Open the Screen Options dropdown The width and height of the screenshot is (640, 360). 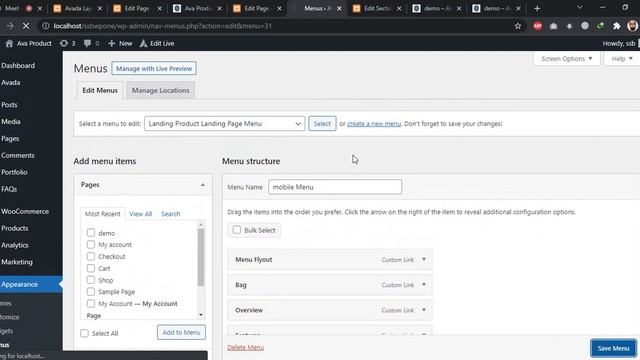tap(567, 59)
